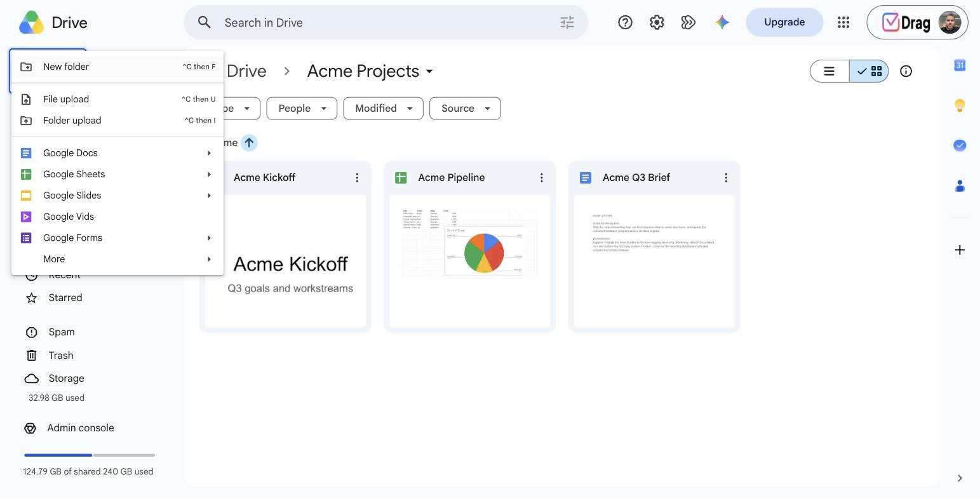Choose New folder from menu
Screen dimensions: 980x498
click(x=117, y=67)
